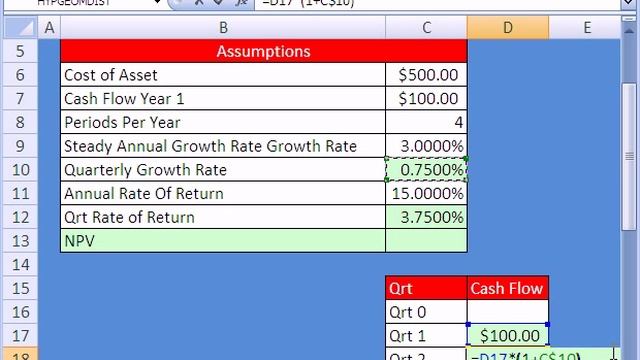
Task: Select row 6 header
Action: [20, 75]
